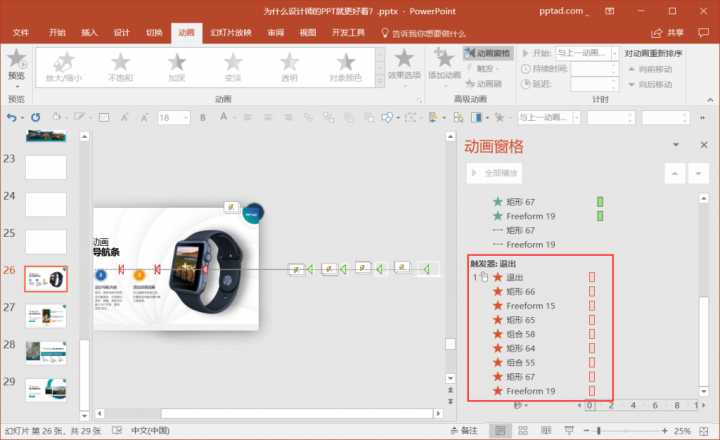Move animation earlier with up arrow button in pane
Viewport: 720px width, 440px height.
click(x=675, y=174)
